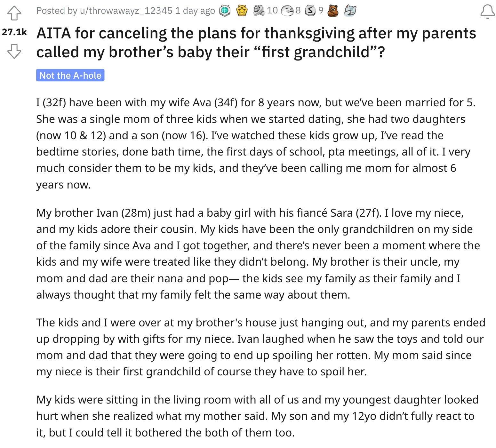Click the white seal award icon
Viewport: 496px width, 448px height.
287,11
